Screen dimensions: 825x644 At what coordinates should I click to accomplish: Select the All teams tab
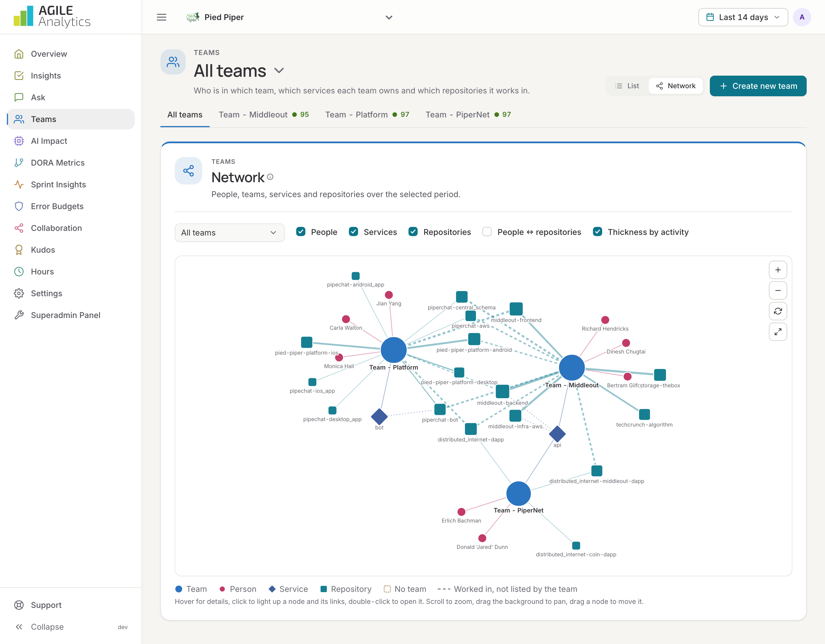click(185, 114)
